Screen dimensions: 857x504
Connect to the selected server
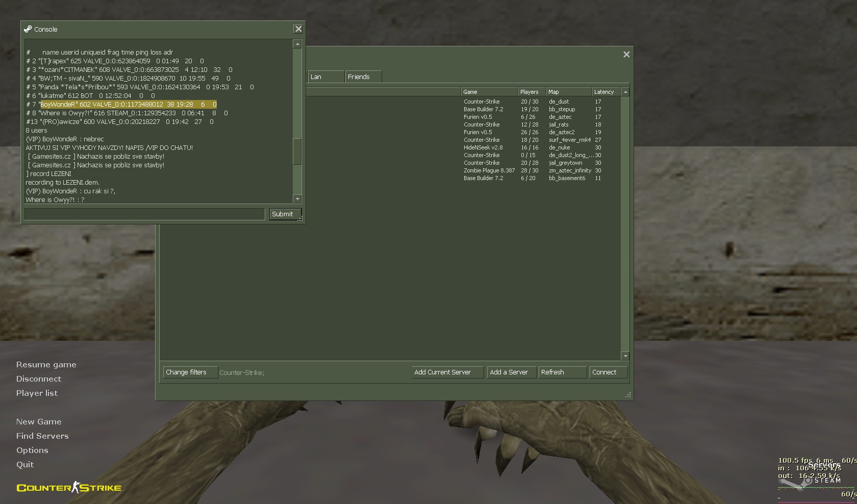coord(608,372)
